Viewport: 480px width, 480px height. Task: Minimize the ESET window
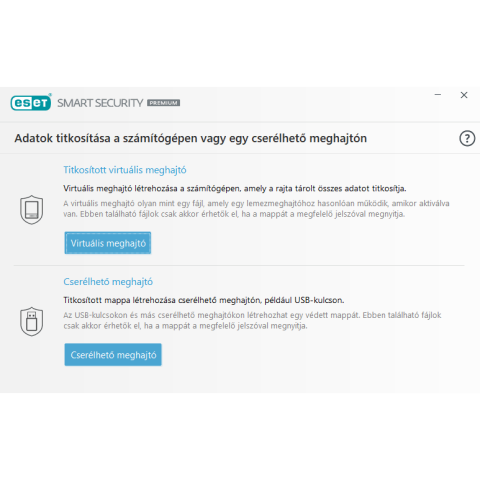click(x=438, y=95)
